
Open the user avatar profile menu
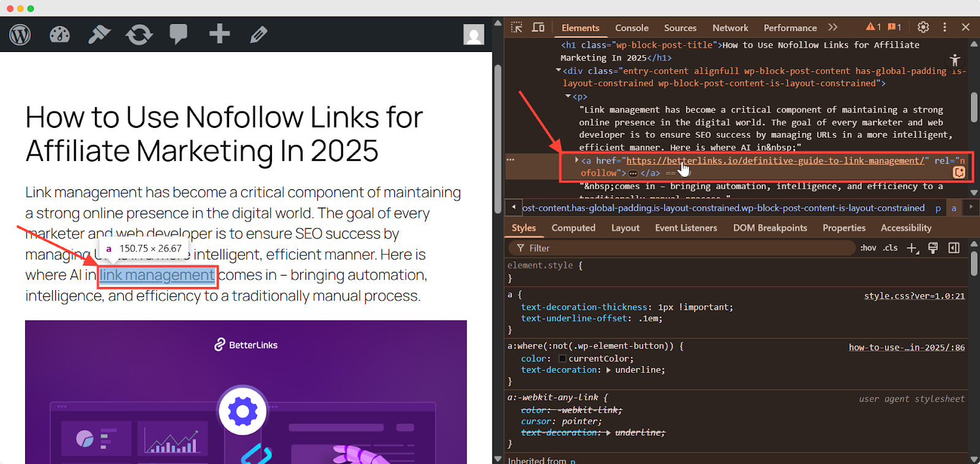point(473,34)
